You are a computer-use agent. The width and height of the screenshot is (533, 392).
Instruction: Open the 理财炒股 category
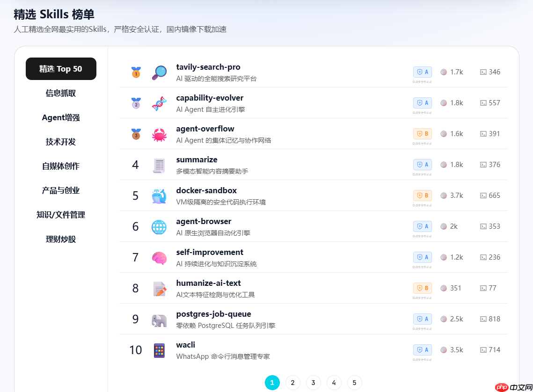pos(61,239)
